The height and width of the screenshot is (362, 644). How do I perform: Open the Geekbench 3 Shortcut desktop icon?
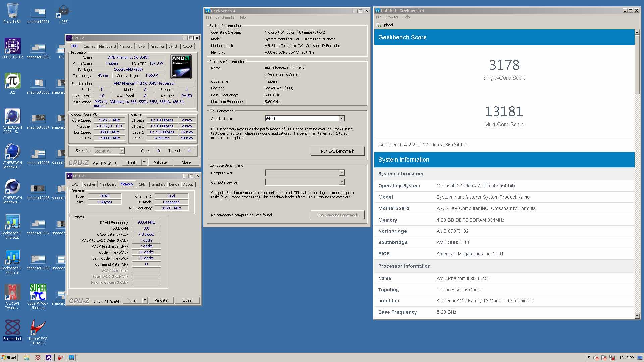coord(12,227)
